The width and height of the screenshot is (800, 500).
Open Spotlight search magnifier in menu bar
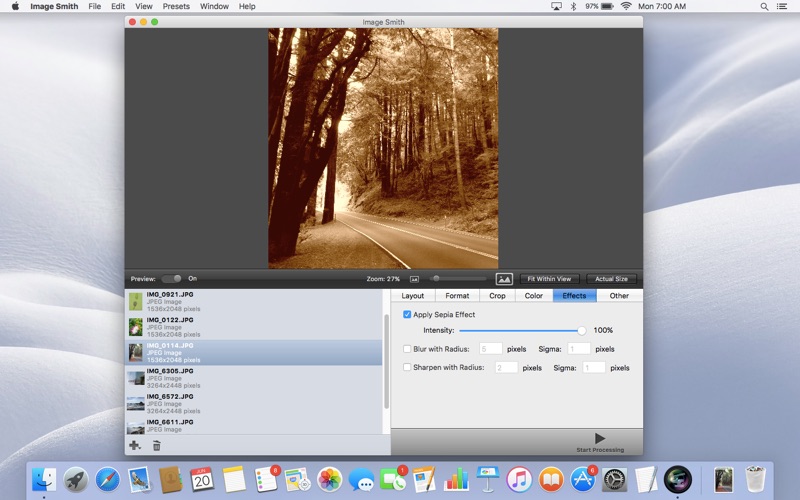[764, 7]
